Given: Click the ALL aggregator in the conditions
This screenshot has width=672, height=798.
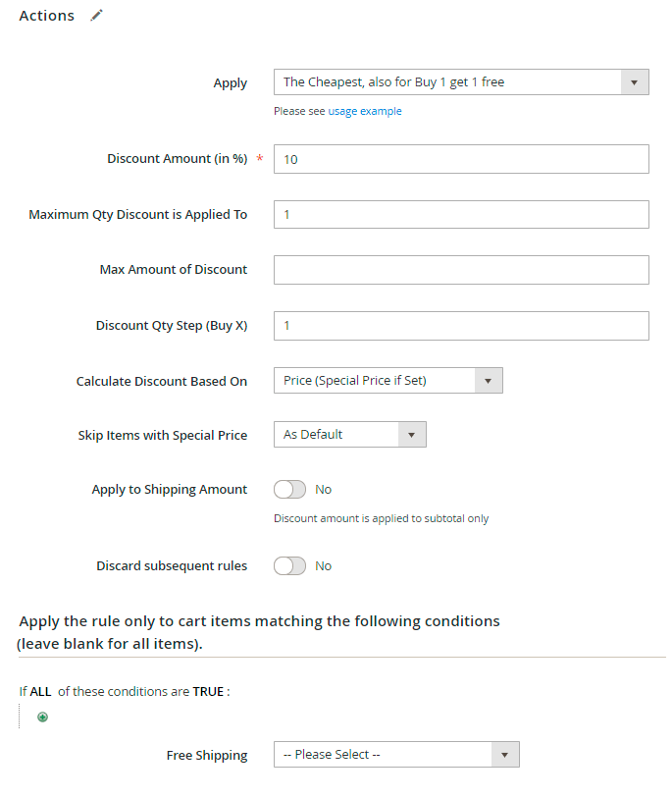Looking at the screenshot, I should [40, 692].
